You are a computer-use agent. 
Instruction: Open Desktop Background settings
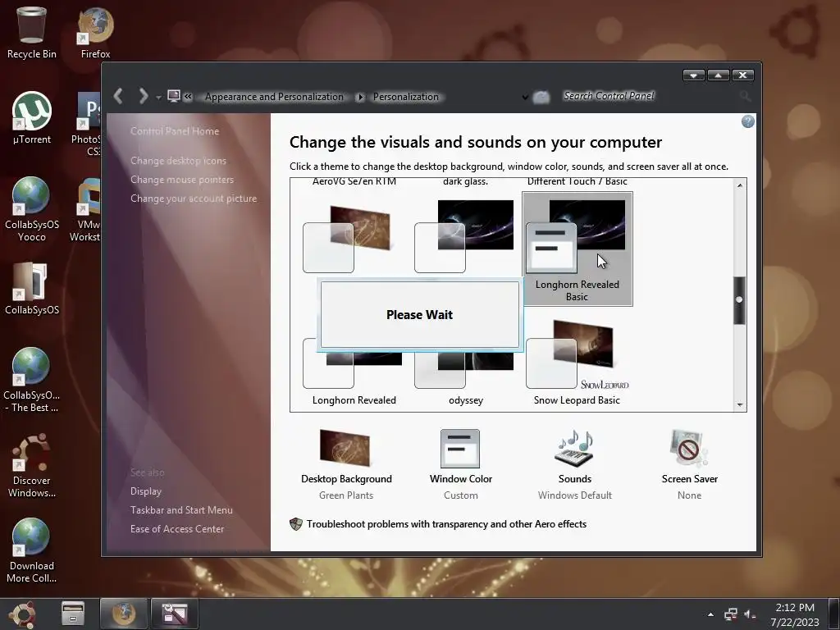(346, 464)
